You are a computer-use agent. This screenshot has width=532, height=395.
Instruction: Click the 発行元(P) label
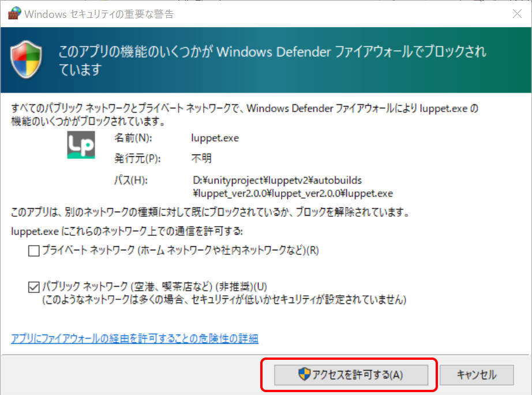(x=137, y=159)
